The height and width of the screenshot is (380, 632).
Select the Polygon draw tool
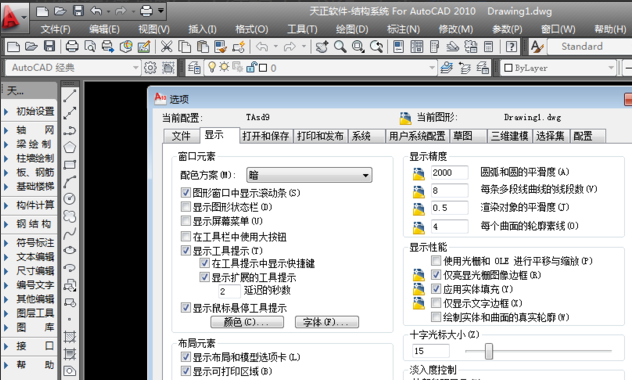(x=70, y=147)
